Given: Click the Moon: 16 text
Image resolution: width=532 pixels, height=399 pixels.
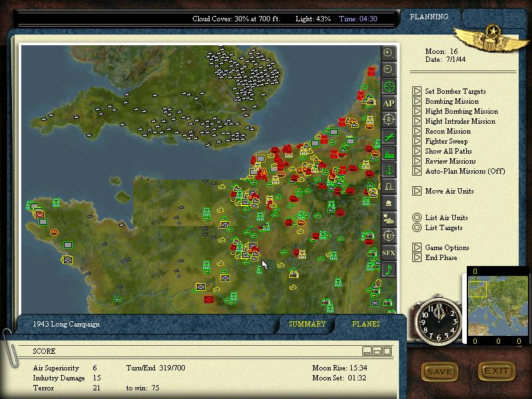Looking at the screenshot, I should pos(442,51).
